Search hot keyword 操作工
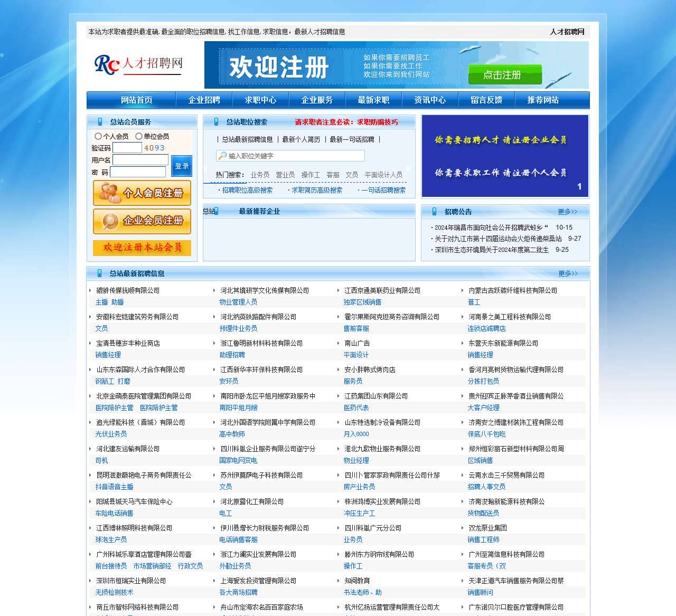676x616 pixels. click(311, 175)
